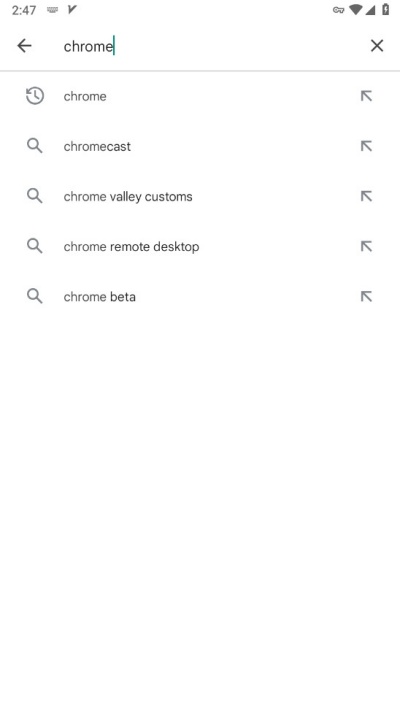Insert chromecast suggestion using its arrow icon

(366, 146)
